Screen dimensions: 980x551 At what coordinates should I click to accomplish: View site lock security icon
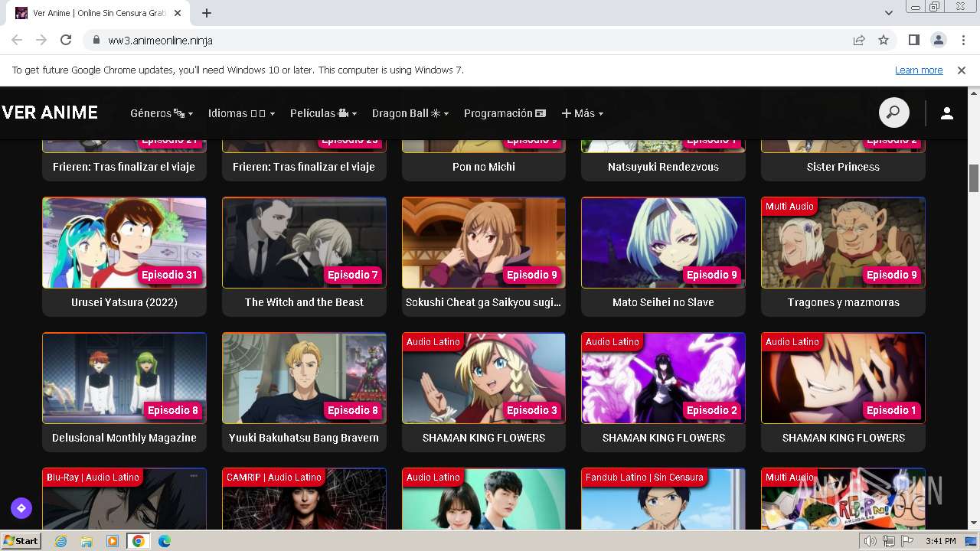(x=96, y=40)
